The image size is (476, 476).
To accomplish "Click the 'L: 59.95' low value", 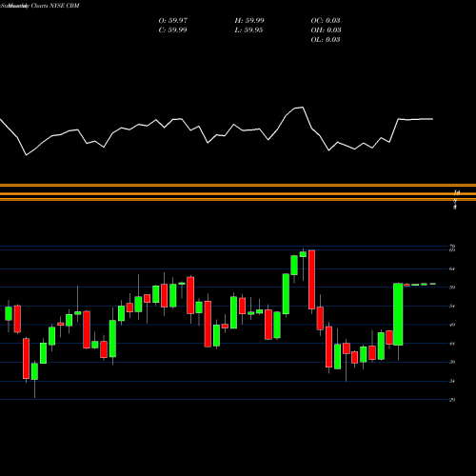I will click(x=248, y=30).
